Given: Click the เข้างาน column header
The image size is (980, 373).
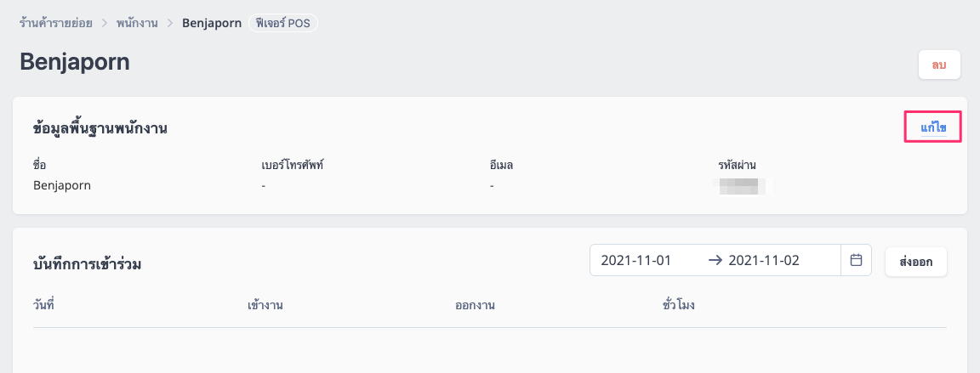Looking at the screenshot, I should 266,306.
